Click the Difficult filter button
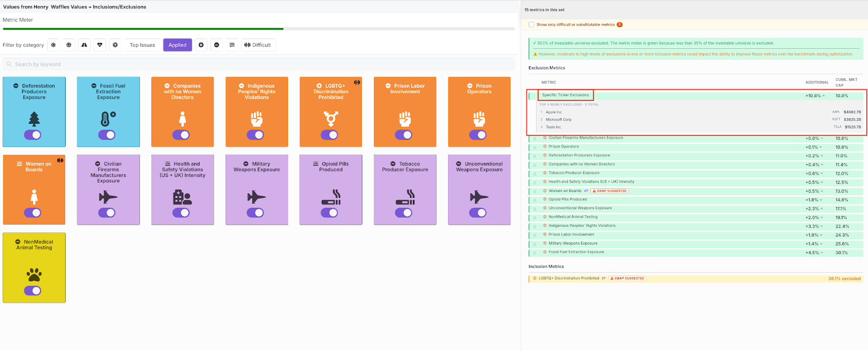The image size is (868, 351). pyautogui.click(x=258, y=45)
